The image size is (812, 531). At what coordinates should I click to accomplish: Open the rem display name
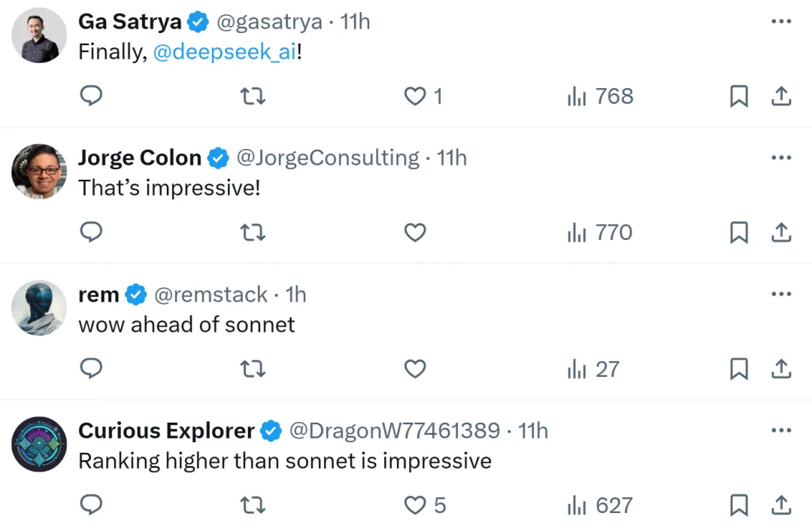pyautogui.click(x=99, y=294)
